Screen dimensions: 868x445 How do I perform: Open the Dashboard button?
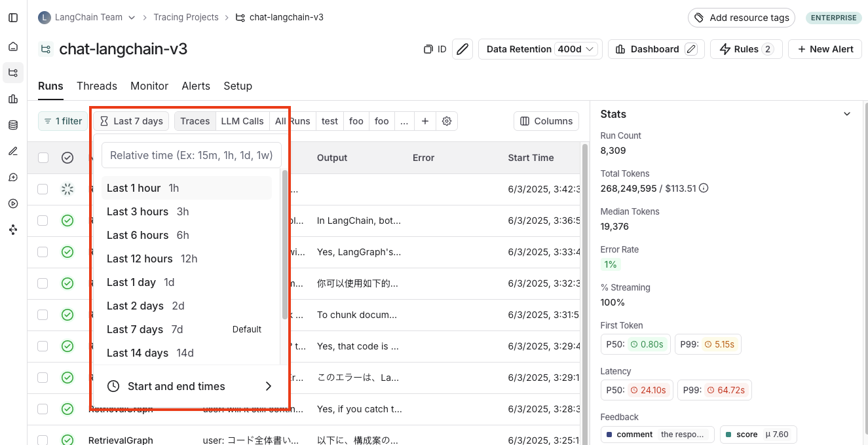tap(656, 49)
